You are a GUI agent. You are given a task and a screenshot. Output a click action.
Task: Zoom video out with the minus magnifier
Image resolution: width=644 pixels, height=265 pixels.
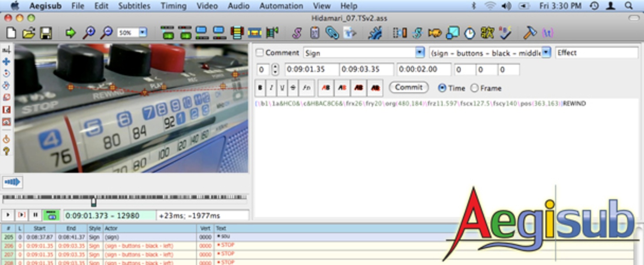click(106, 33)
